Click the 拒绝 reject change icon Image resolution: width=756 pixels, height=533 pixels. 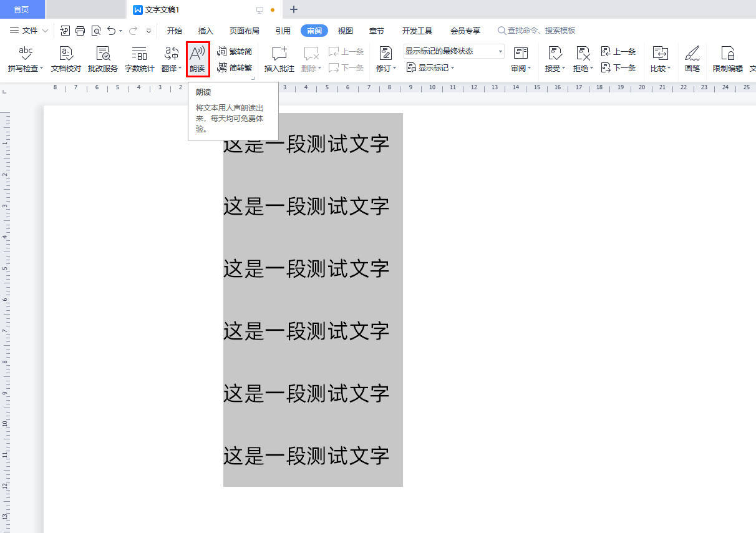pos(583,54)
